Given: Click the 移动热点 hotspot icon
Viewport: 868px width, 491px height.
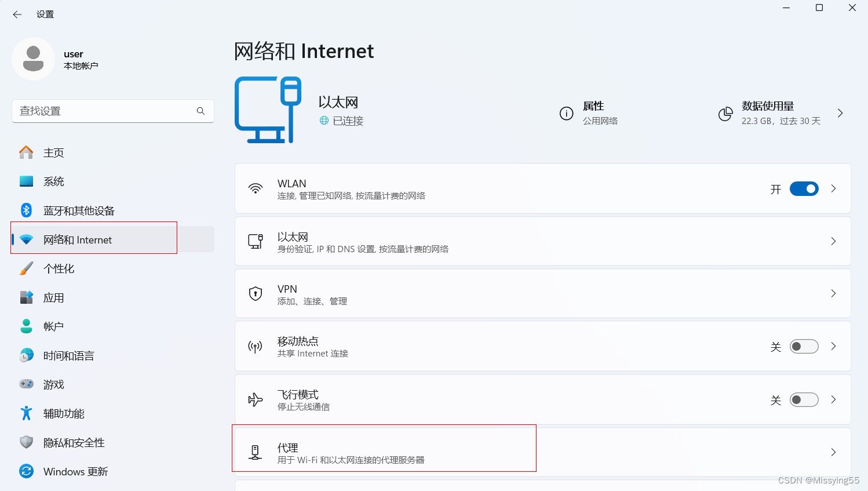Looking at the screenshot, I should 256,346.
